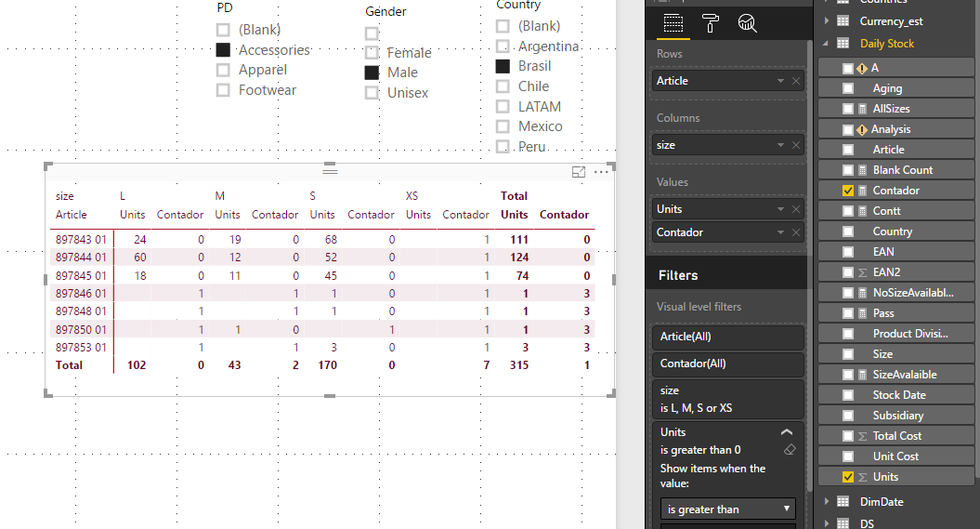Expand the DimDate table
The image size is (980, 529).
tap(826, 501)
